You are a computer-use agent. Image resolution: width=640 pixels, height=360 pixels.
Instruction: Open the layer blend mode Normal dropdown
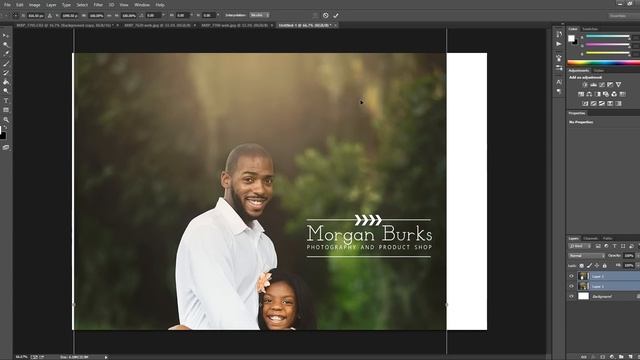[587, 256]
